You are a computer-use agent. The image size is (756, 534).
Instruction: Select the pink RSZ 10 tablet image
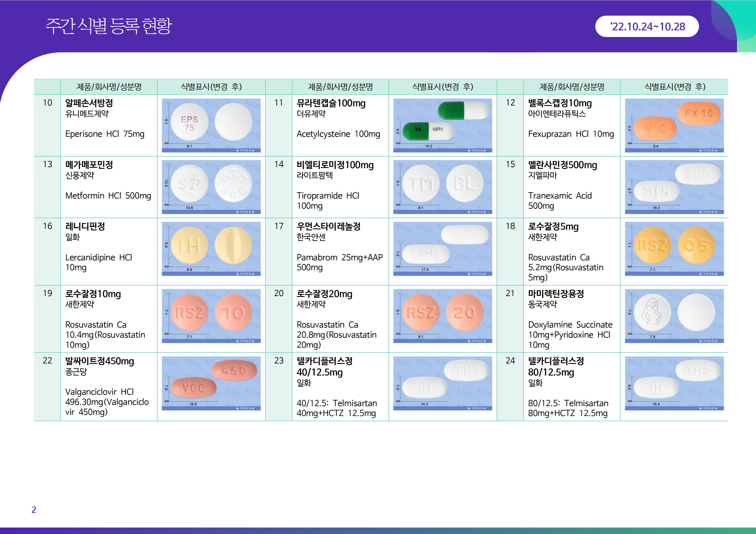(x=211, y=315)
